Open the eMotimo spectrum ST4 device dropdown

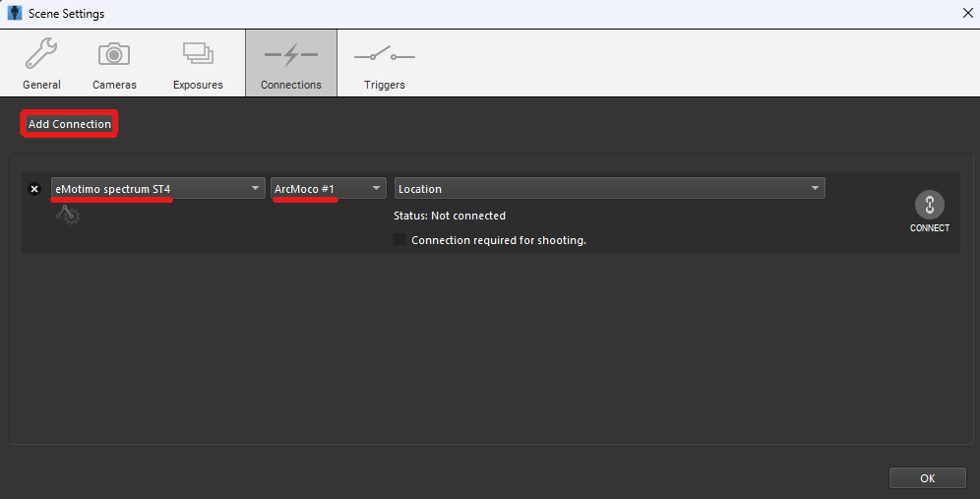[158, 188]
